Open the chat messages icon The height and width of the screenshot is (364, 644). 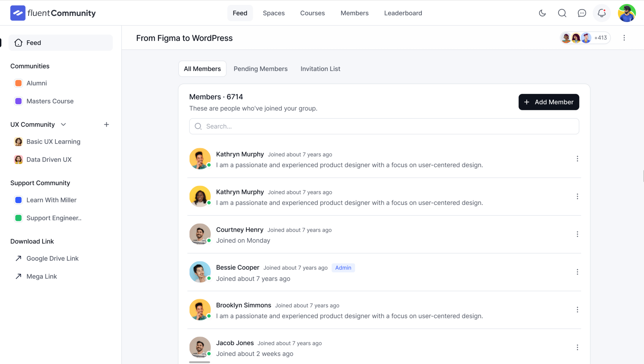coord(582,13)
